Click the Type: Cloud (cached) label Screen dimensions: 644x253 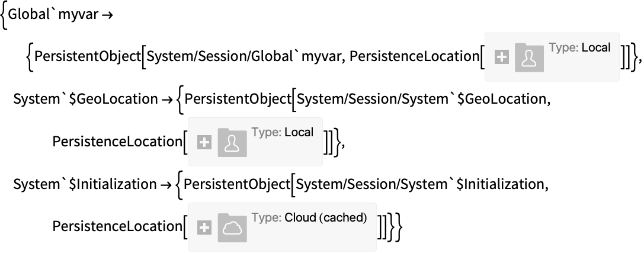point(309,217)
